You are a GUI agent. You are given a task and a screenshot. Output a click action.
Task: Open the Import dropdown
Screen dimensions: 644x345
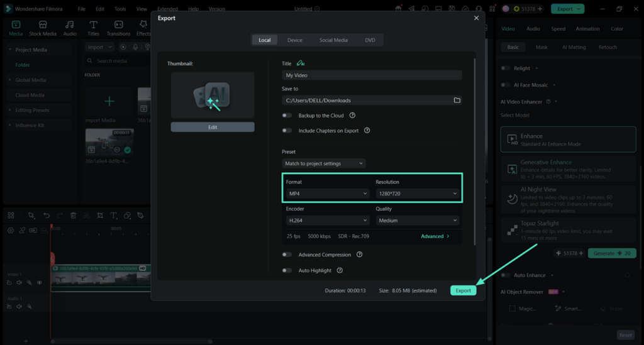pos(99,47)
